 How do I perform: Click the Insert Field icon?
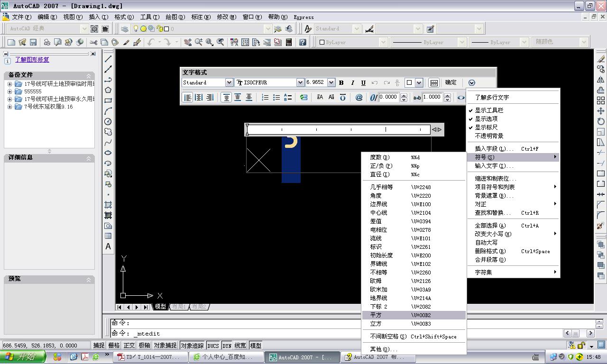(303, 97)
